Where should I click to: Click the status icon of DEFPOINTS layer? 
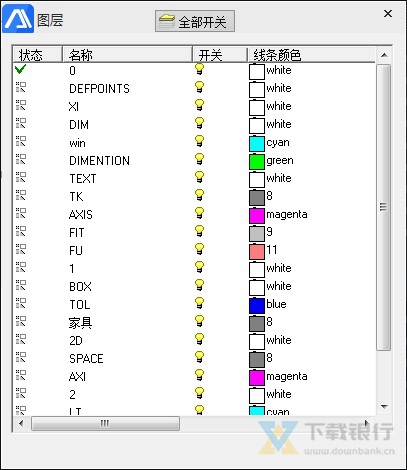[21, 88]
